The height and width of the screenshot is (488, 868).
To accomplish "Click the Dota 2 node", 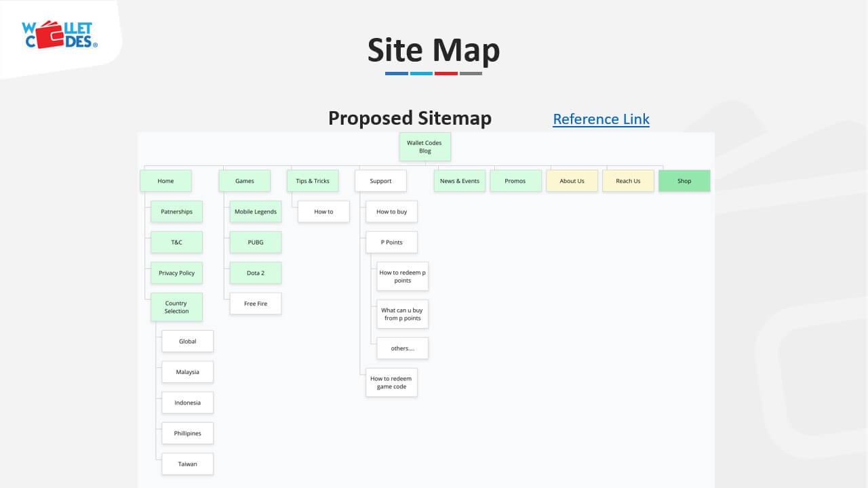I will point(256,273).
